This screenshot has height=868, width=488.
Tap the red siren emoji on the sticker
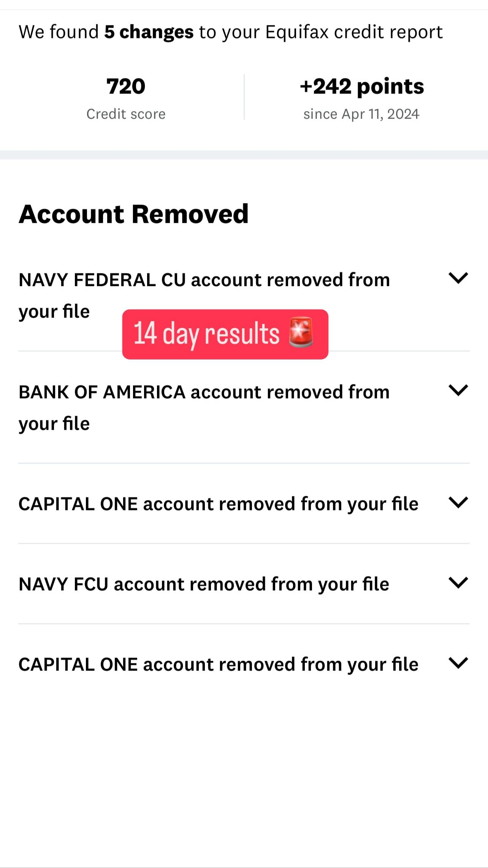click(301, 332)
